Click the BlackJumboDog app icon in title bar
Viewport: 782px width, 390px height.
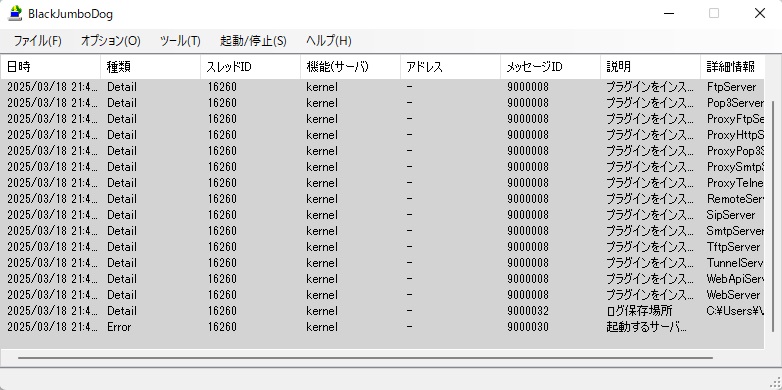coord(16,13)
